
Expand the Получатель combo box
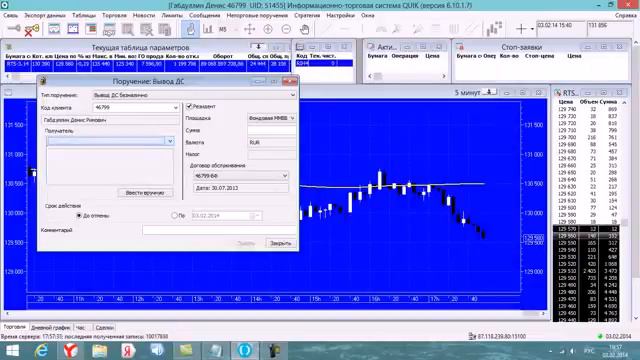pyautogui.click(x=170, y=141)
